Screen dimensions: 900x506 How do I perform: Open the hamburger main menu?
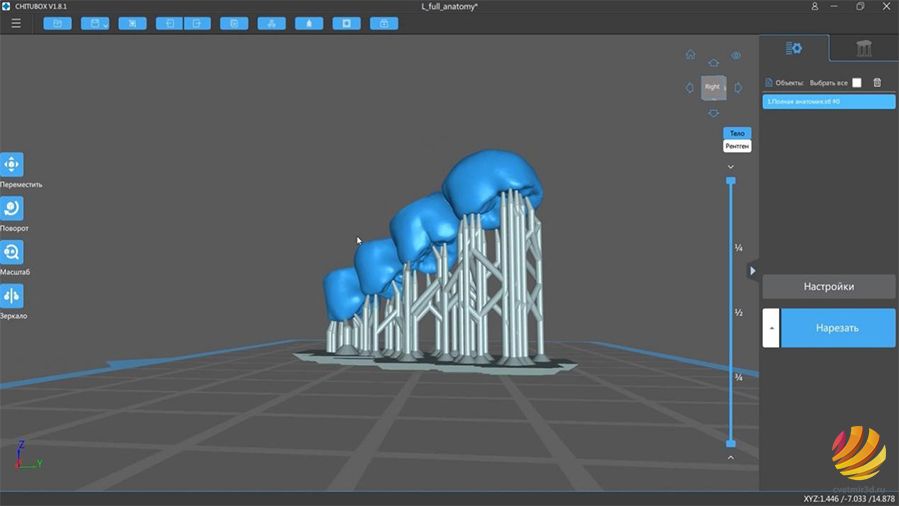(16, 24)
